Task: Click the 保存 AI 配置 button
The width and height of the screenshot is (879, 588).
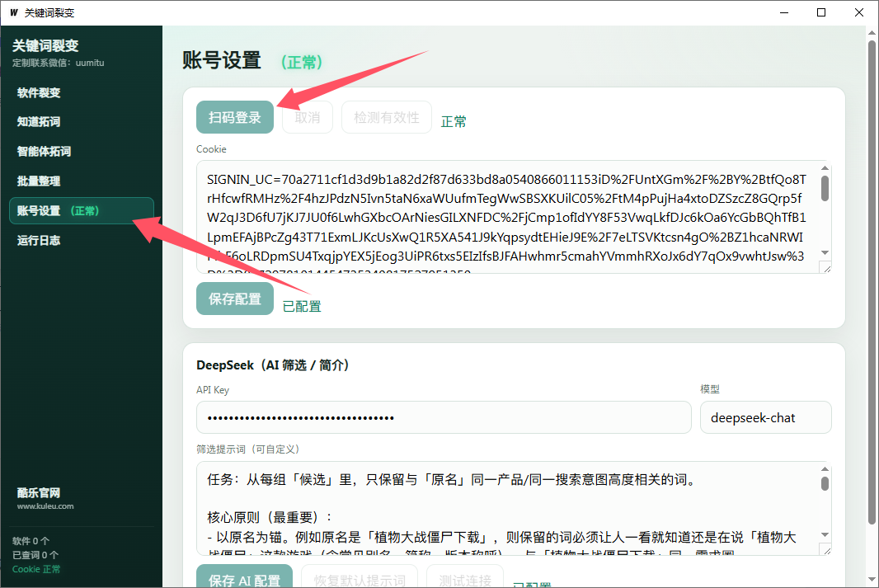Action: coord(244,577)
